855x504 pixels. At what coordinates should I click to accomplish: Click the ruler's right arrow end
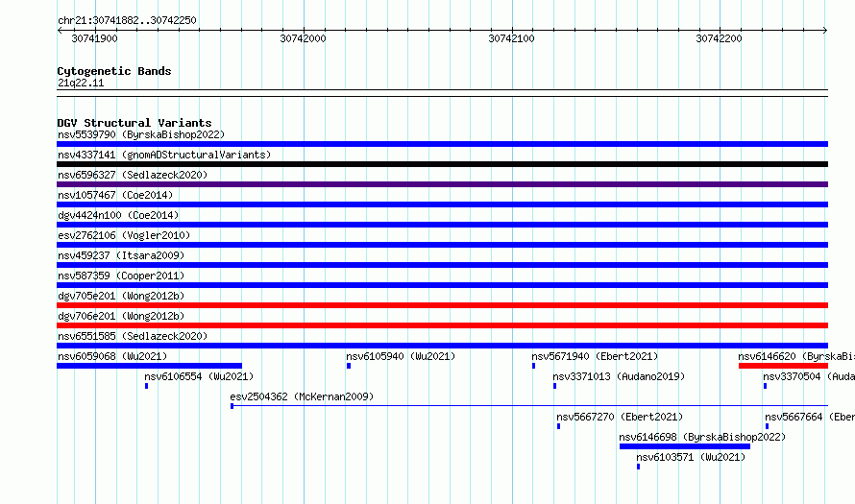click(825, 31)
